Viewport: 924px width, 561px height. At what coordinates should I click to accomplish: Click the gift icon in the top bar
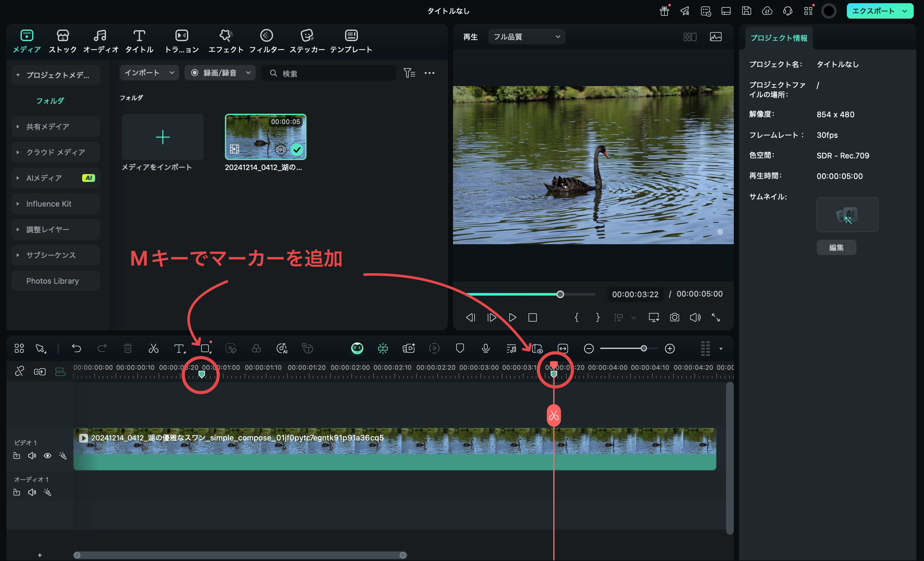[664, 11]
